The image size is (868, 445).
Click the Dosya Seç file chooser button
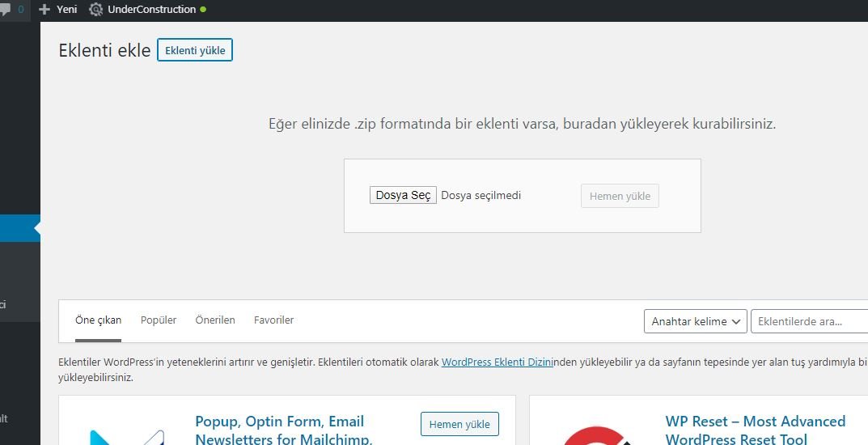(x=403, y=195)
